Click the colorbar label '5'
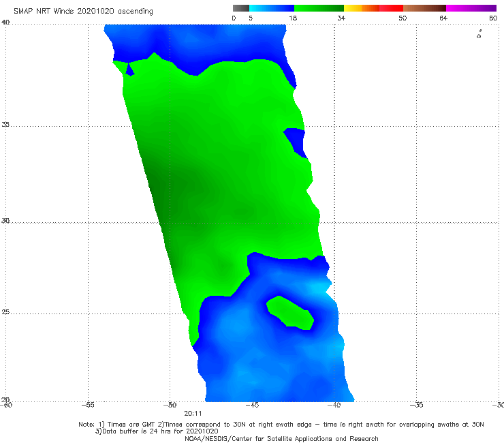 251,18
